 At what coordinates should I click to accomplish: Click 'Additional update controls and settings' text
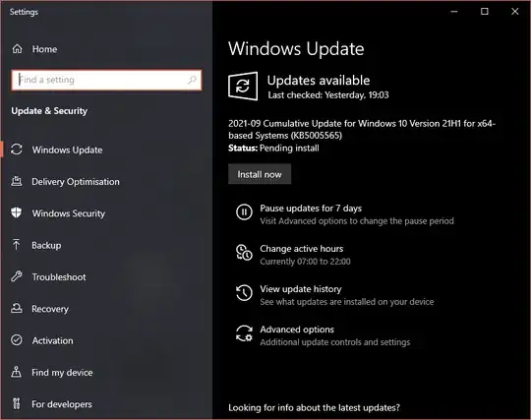coord(335,342)
